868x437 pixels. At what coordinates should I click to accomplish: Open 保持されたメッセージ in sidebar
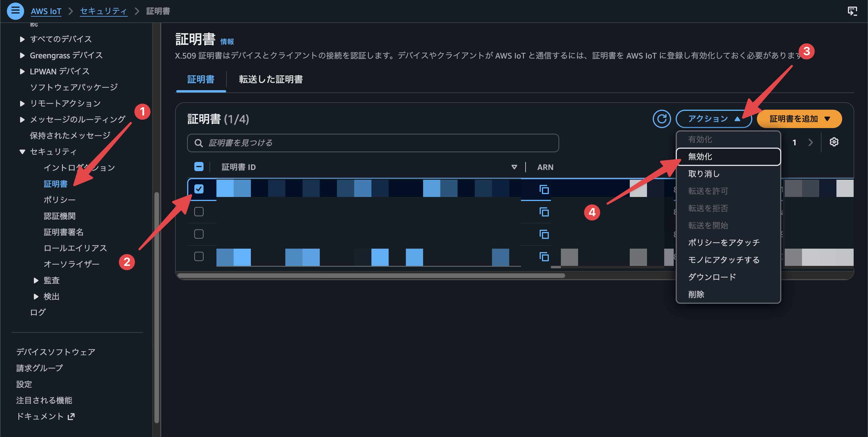[x=70, y=136]
